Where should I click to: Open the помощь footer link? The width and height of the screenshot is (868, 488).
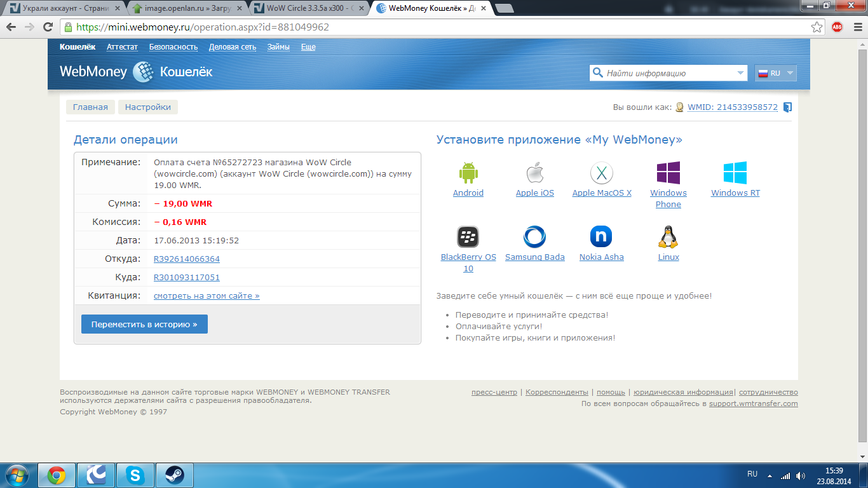(611, 392)
